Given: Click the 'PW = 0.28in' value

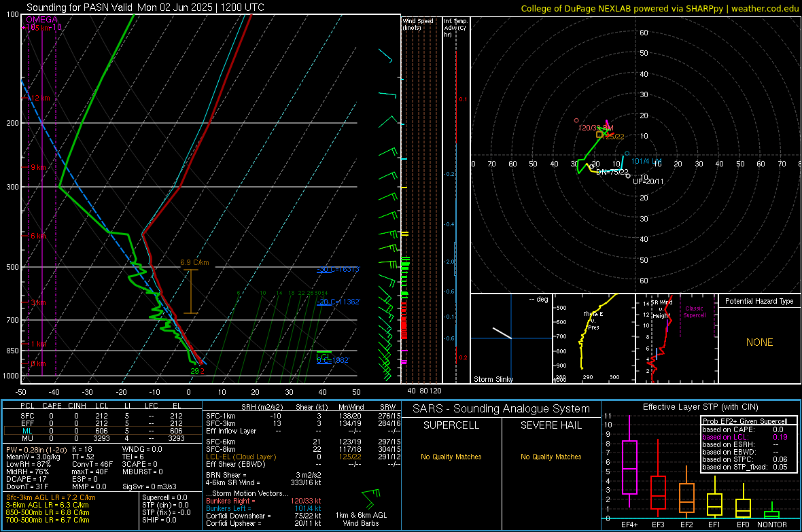Looking at the screenshot, I should pyautogui.click(x=36, y=449).
